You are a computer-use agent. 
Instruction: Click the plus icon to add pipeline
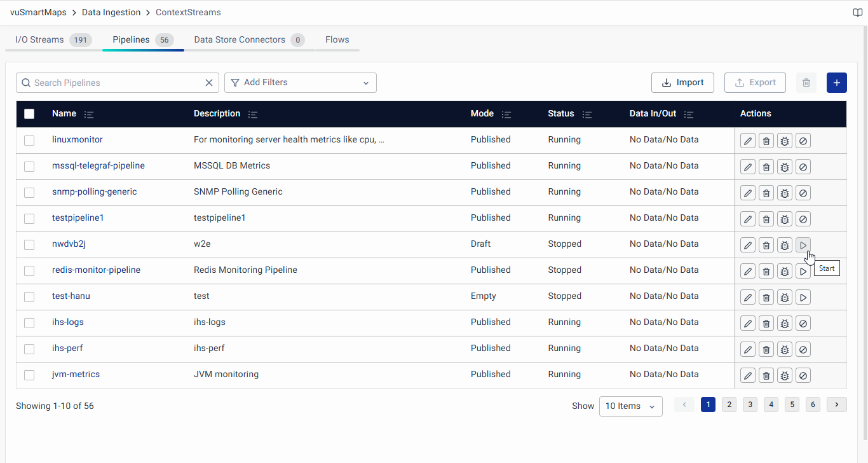[836, 83]
